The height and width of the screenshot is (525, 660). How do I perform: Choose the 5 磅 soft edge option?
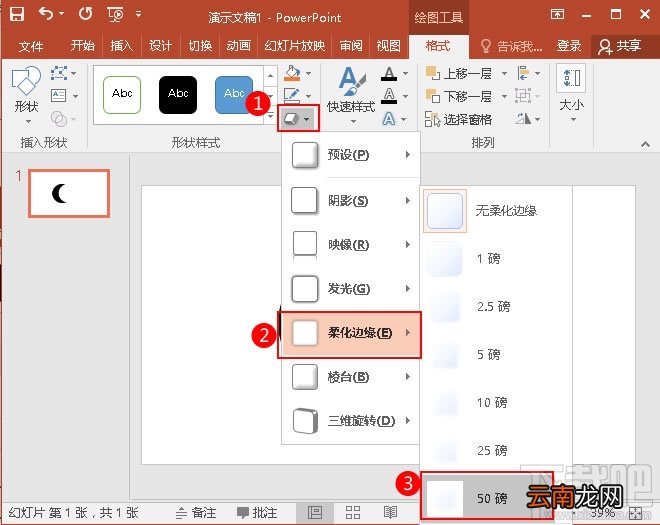(496, 354)
